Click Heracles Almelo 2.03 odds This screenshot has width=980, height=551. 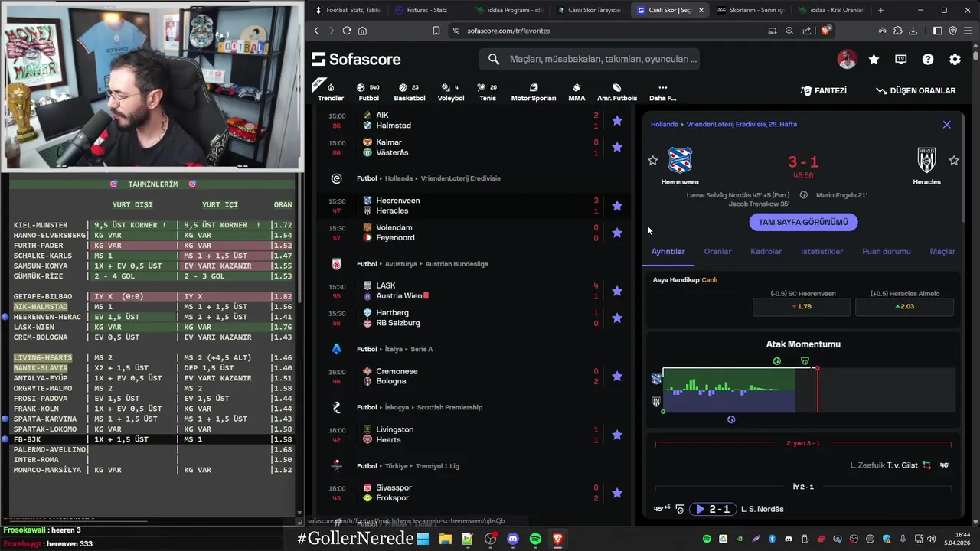(904, 306)
